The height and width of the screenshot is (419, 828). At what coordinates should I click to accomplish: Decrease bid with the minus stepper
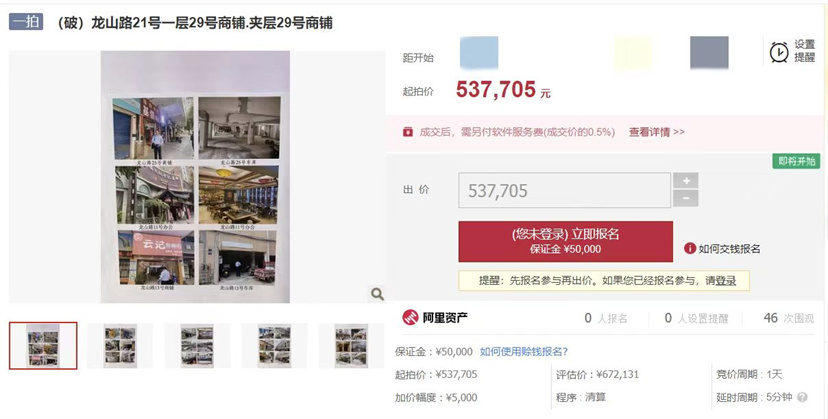coord(686,199)
